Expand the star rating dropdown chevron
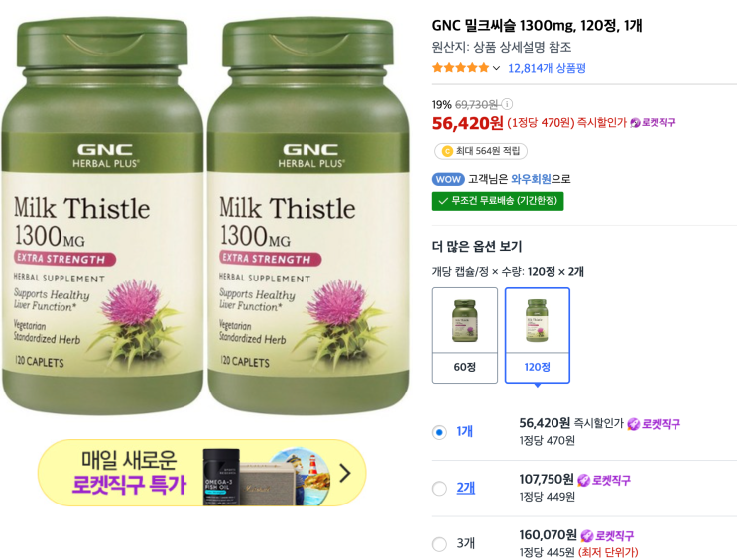This screenshot has width=737, height=560. 496,68
